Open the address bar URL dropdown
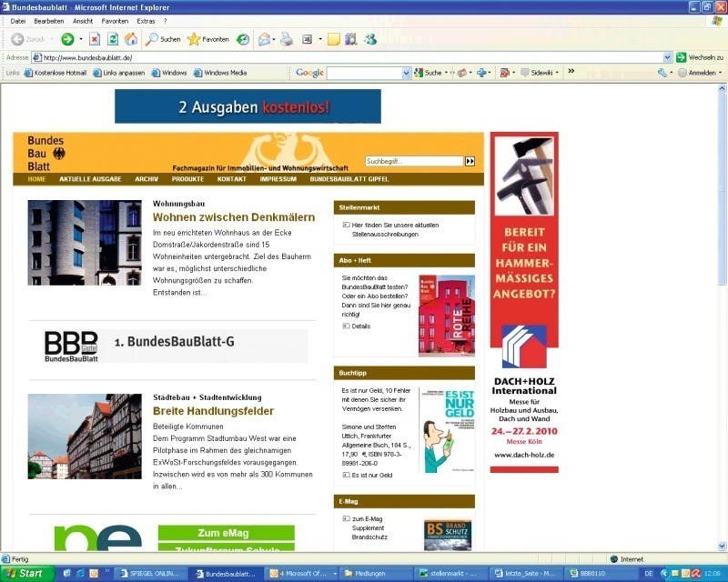Viewport: 728px width, 582px height. coord(667,57)
